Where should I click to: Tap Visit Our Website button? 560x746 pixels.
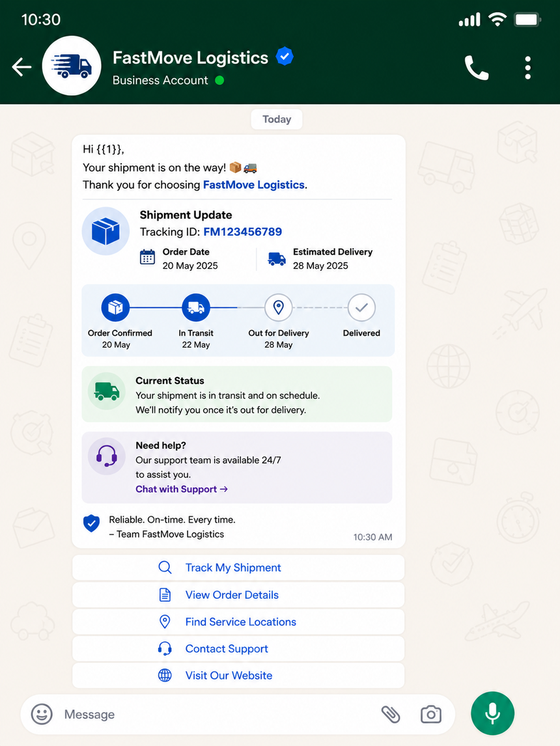click(238, 676)
